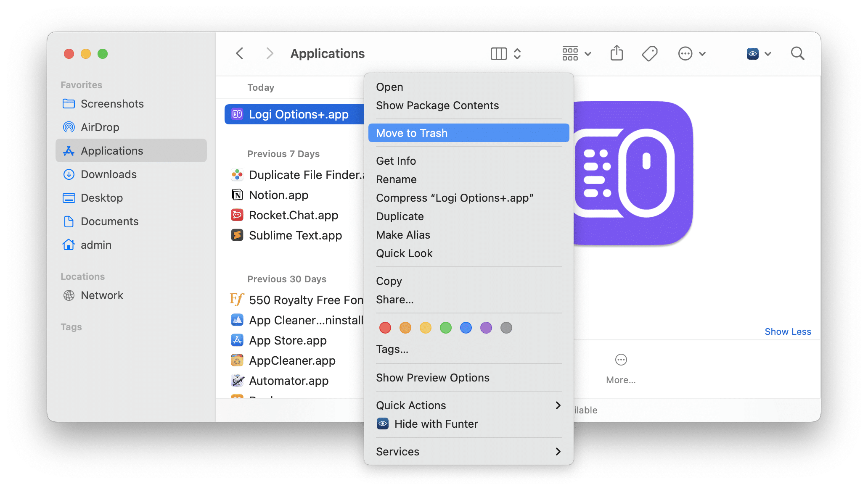Viewport: 868px width, 484px height.
Task: Click the Rocket.Chat.app icon
Action: point(237,215)
